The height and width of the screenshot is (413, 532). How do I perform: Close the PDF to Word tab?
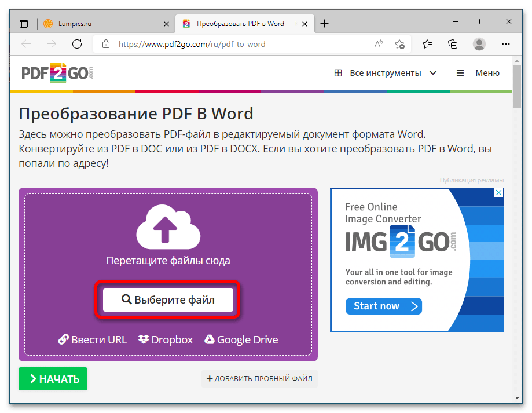click(304, 24)
